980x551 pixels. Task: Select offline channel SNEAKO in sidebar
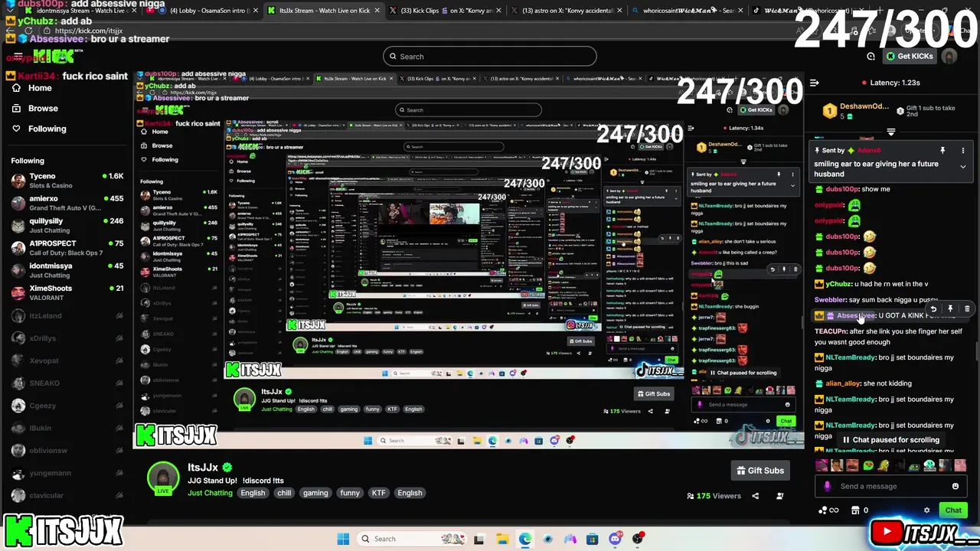67,383
